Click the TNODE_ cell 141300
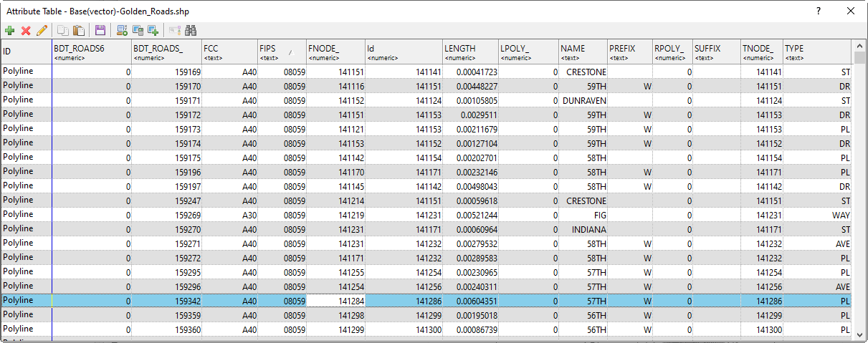Screen dimensions: 868x343 [x=762, y=329]
